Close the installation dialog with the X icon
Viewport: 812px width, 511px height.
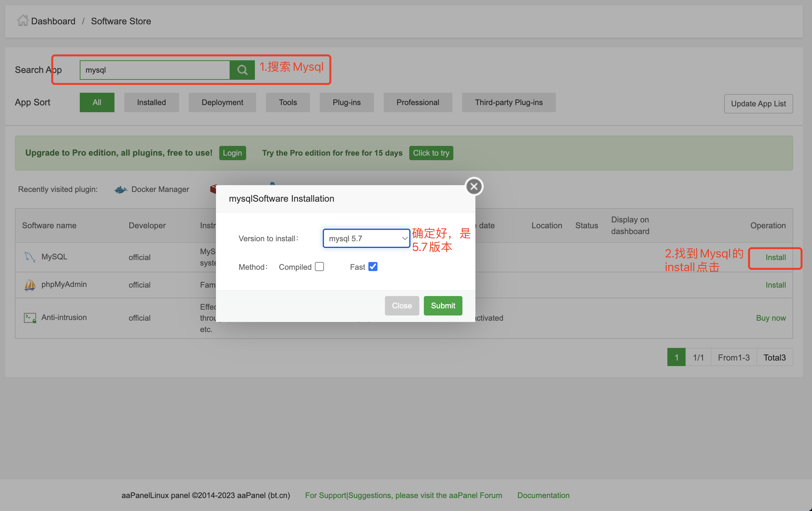pyautogui.click(x=474, y=186)
